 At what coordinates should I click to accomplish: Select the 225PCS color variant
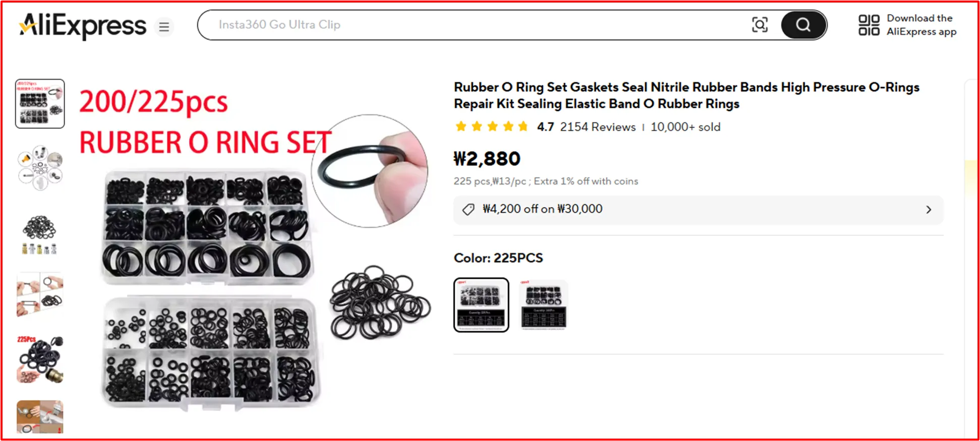(481, 305)
